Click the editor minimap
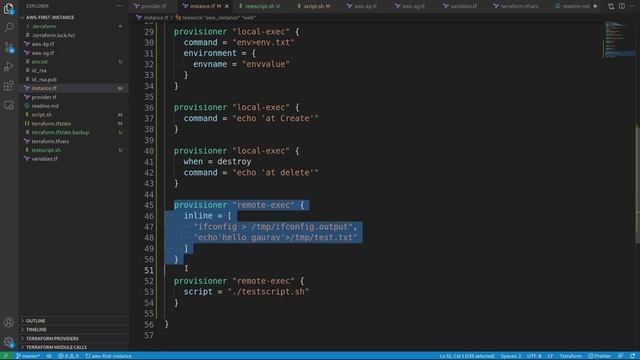 [x=619, y=41]
